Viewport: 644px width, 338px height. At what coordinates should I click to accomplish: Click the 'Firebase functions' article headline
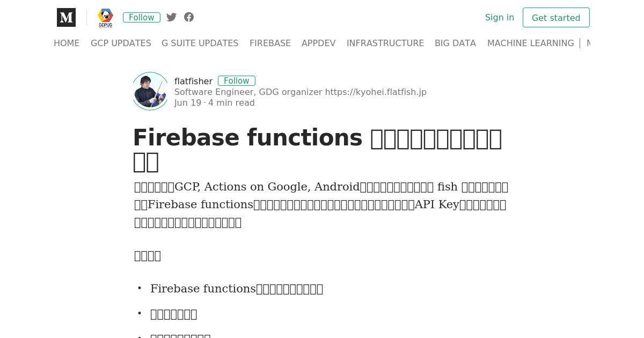pyautogui.click(x=318, y=149)
